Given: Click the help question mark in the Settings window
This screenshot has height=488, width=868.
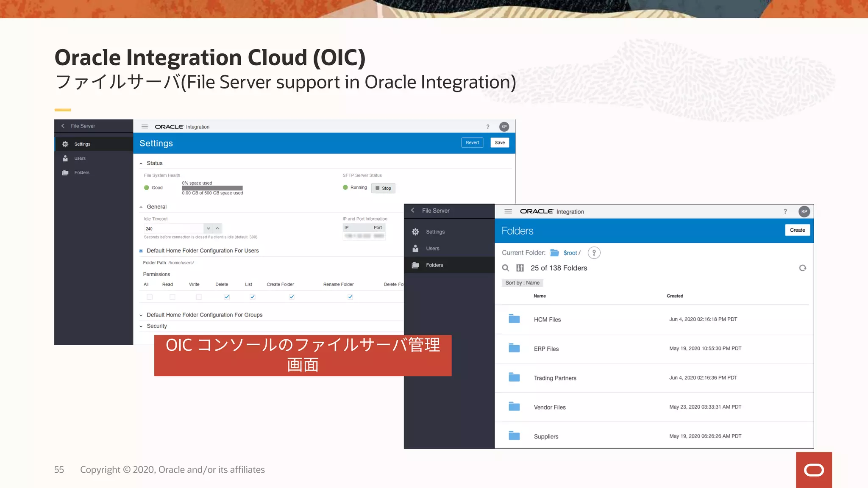Looking at the screenshot, I should (488, 127).
